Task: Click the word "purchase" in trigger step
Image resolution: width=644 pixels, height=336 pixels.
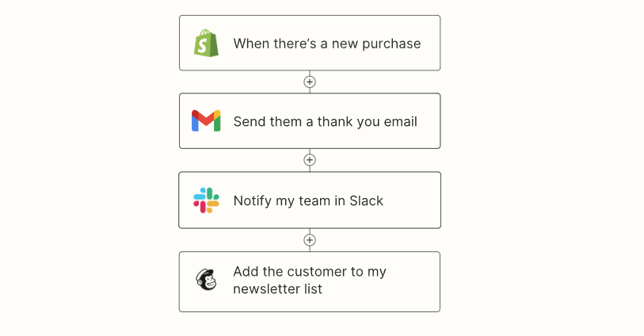Action: (x=391, y=44)
